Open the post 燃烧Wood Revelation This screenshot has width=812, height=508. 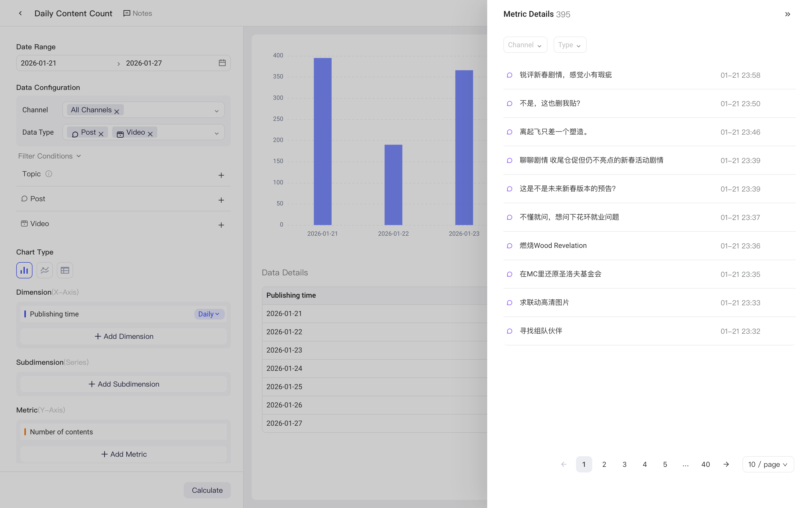click(649, 246)
